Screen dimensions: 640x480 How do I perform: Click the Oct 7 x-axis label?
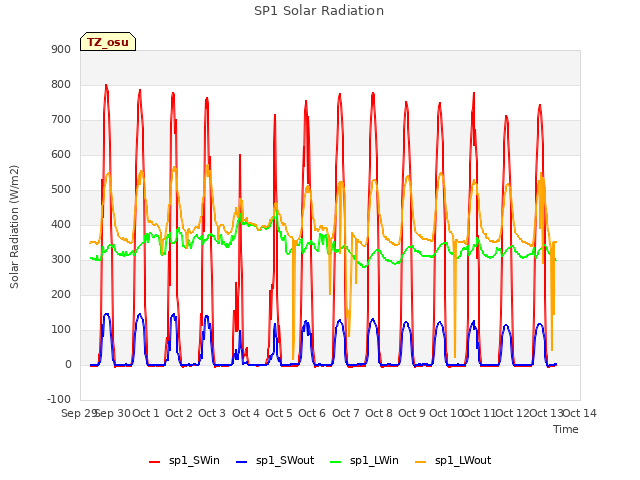click(x=346, y=413)
